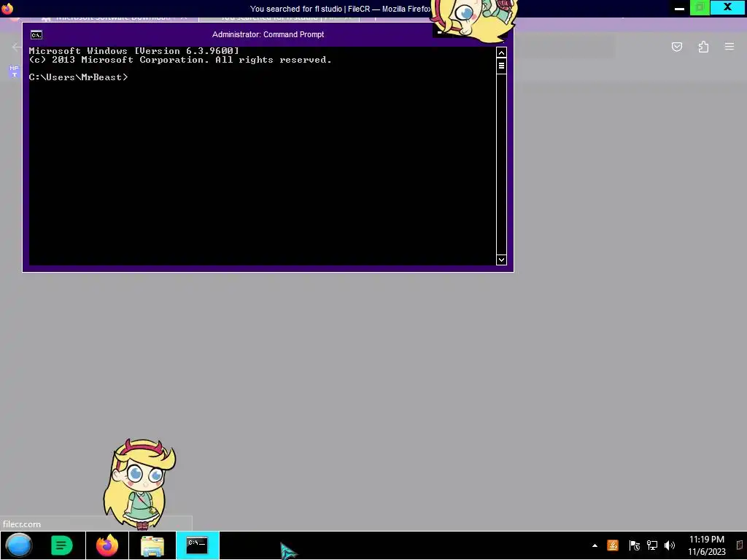Image resolution: width=747 pixels, height=560 pixels.
Task: Open the Command Prompt system menu icon
Action: (x=36, y=35)
